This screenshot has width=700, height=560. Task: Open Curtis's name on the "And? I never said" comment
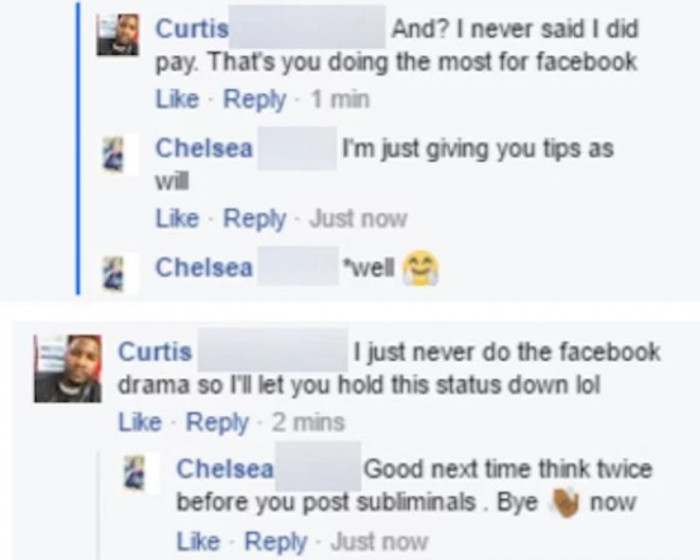(192, 30)
